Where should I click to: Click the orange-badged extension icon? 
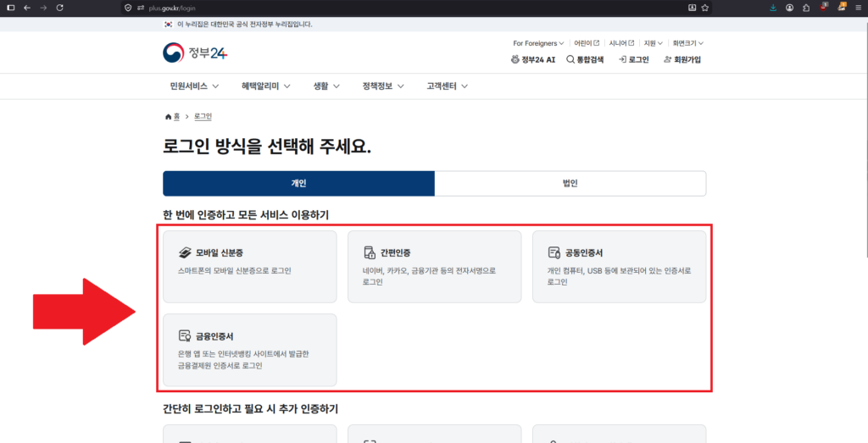[x=842, y=7]
